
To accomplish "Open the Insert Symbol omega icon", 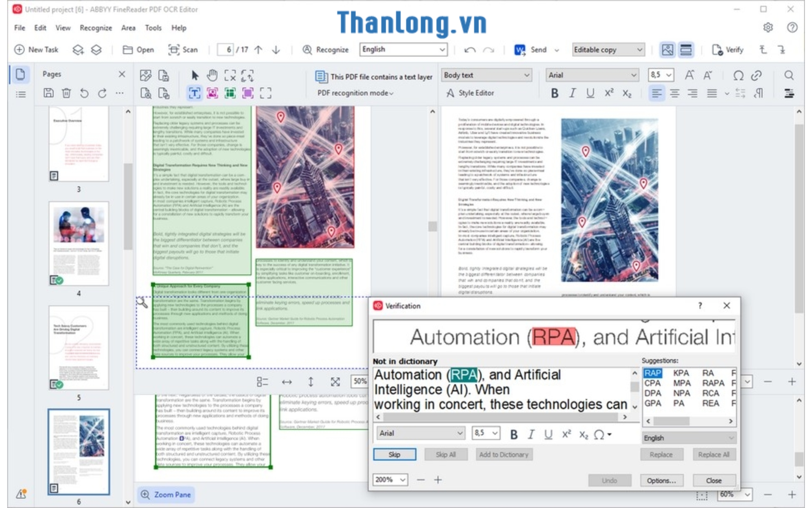I will [x=738, y=75].
